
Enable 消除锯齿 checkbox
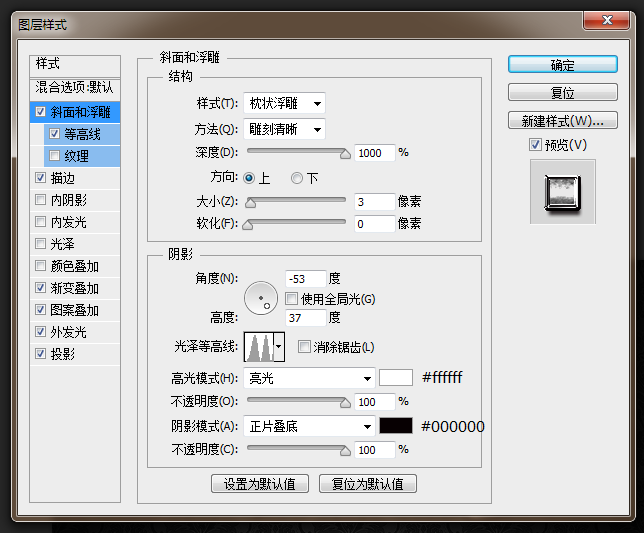click(x=304, y=347)
